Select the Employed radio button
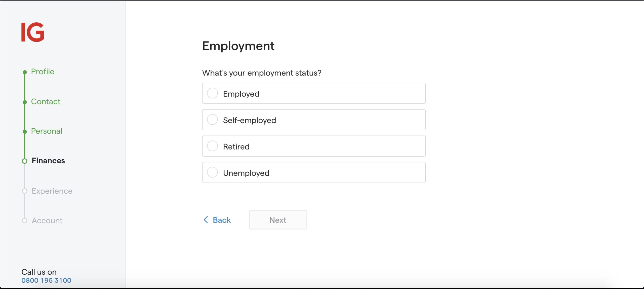 click(212, 93)
